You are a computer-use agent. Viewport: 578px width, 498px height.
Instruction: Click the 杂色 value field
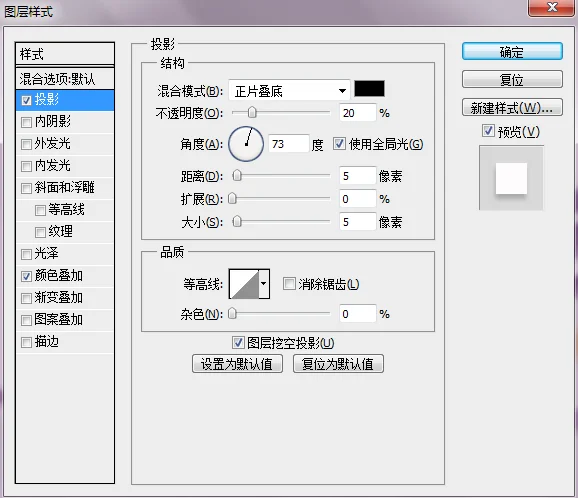click(358, 314)
